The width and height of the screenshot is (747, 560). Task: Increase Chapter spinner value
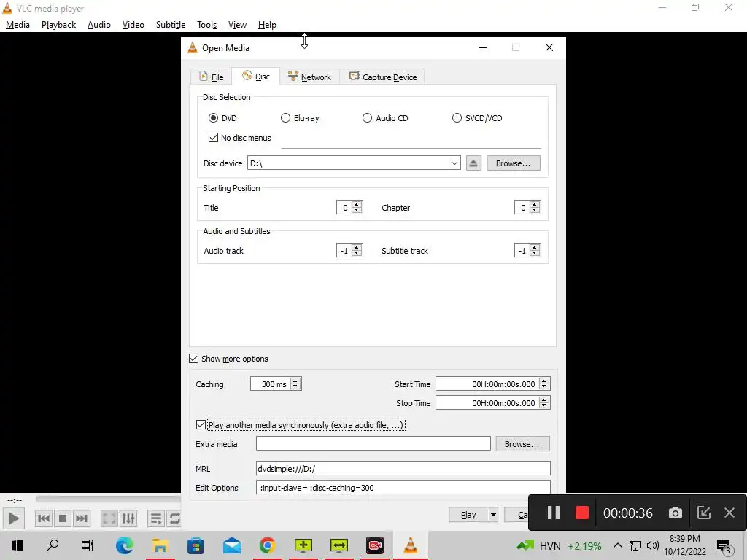tap(535, 205)
